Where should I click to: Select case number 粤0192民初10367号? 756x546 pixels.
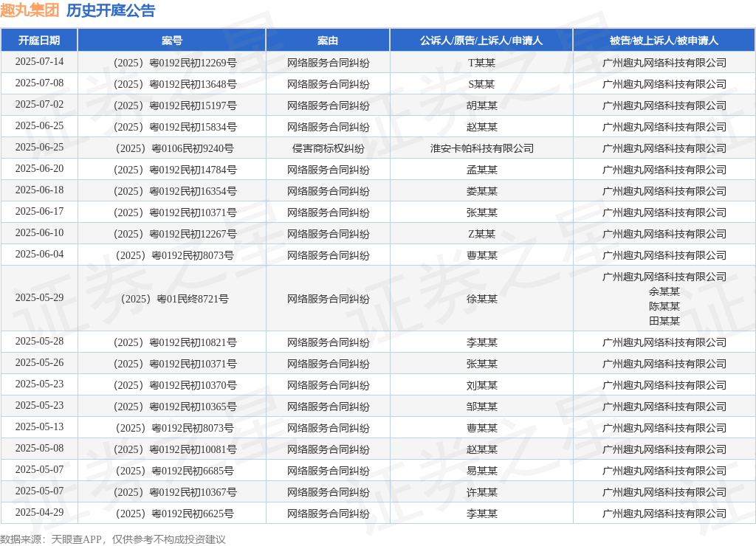tap(175, 492)
